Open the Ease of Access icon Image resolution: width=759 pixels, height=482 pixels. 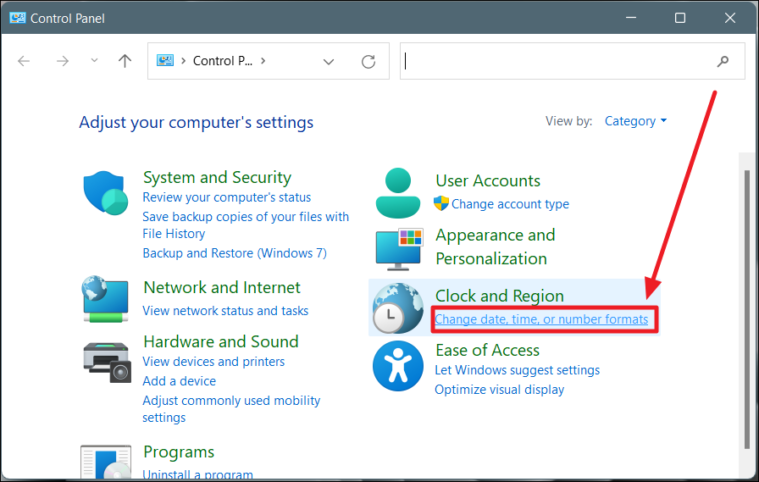[x=398, y=366]
